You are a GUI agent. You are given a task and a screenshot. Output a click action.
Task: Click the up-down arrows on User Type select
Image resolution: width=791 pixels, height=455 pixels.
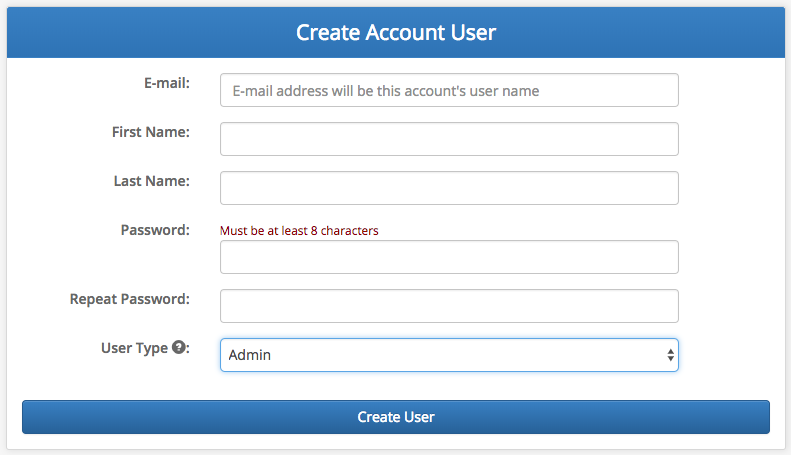(670, 355)
